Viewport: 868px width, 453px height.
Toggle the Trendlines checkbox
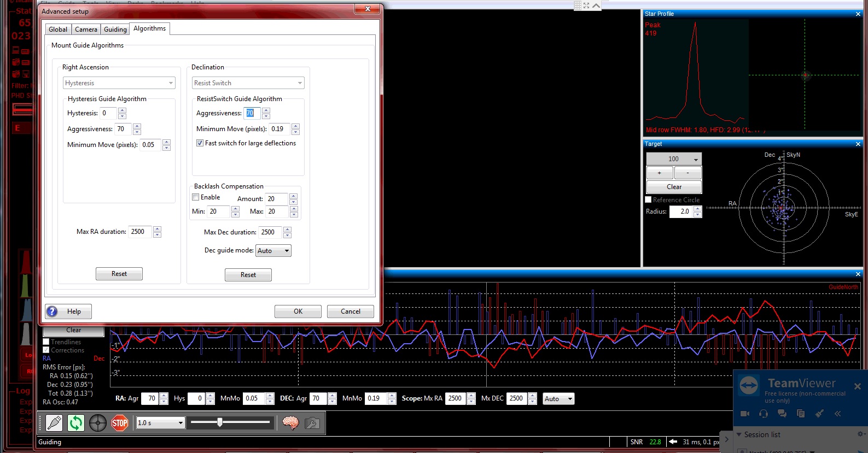point(46,342)
